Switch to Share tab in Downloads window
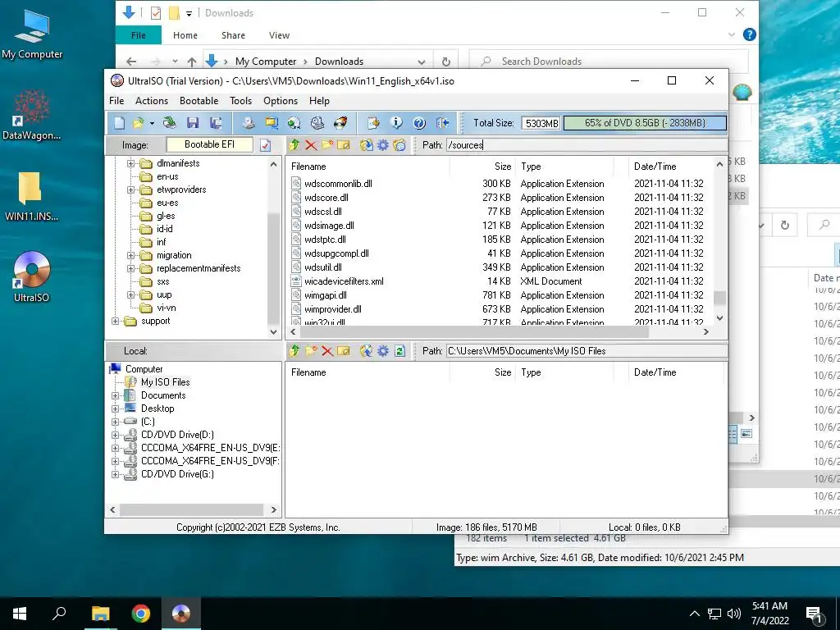Viewport: 840px width, 630px height. [233, 35]
